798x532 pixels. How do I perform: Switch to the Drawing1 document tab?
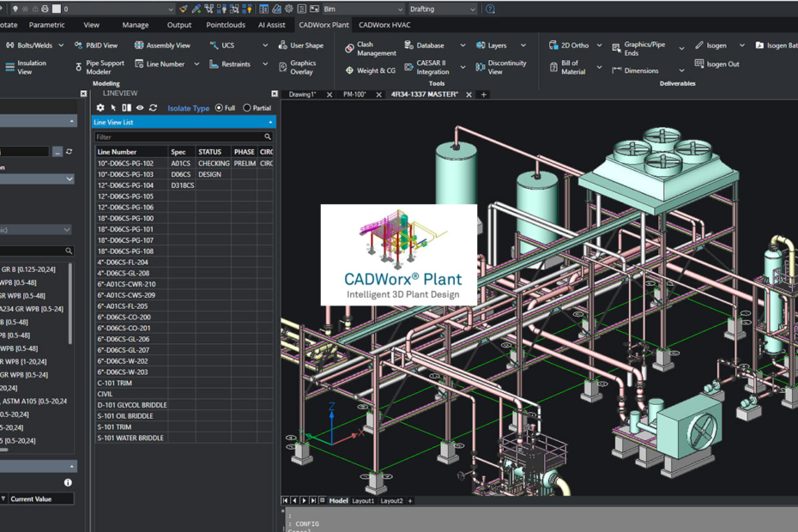tap(302, 94)
